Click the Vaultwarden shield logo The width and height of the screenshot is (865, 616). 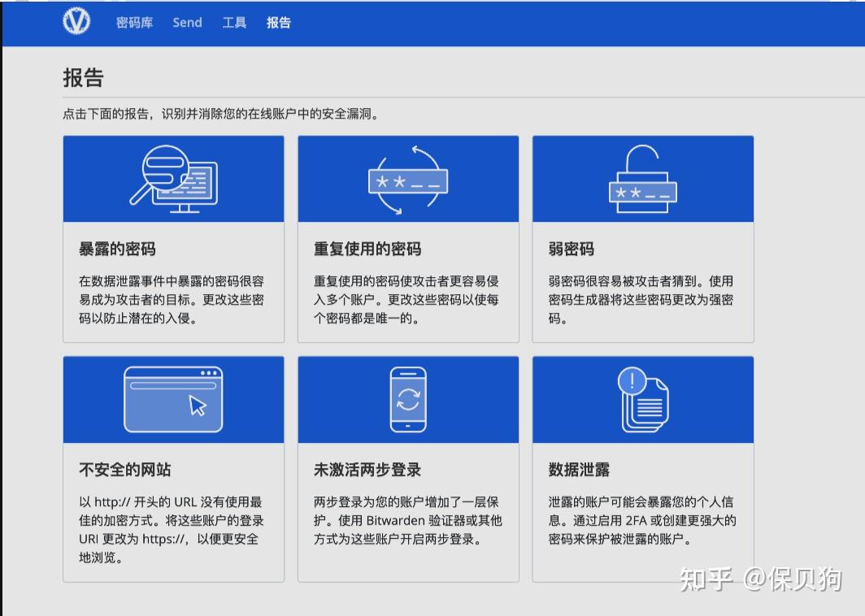tap(78, 22)
